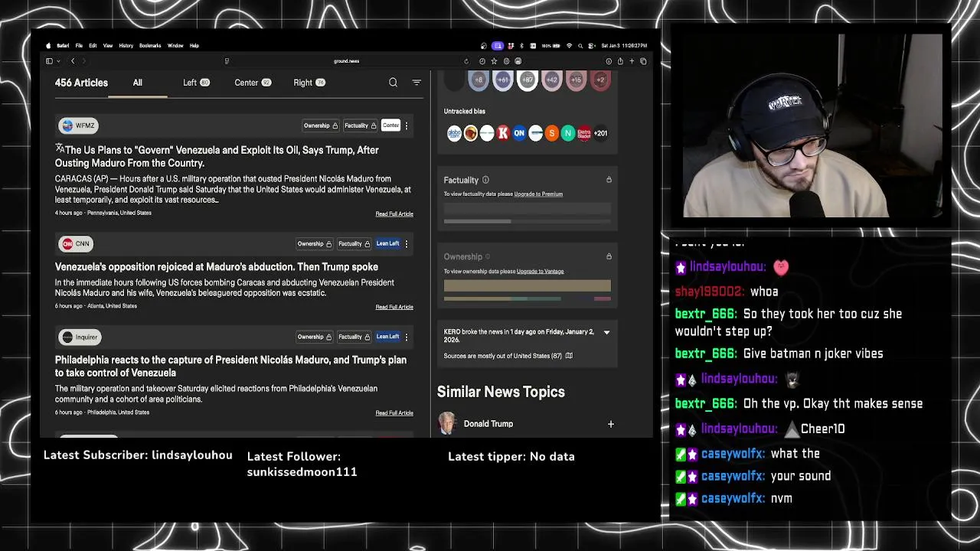This screenshot has height=551, width=980.
Task: Open three-dot menu on CNN article
Action: pos(407,243)
